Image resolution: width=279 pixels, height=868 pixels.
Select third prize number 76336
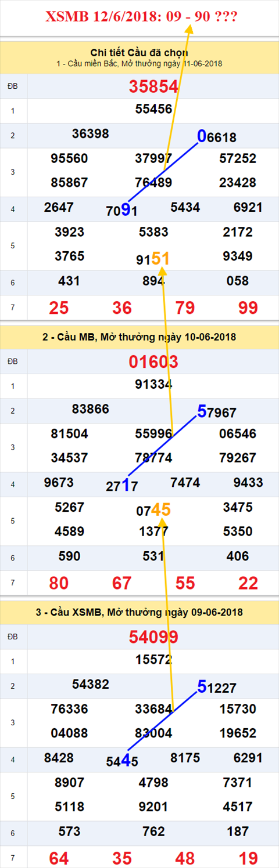click(69, 710)
